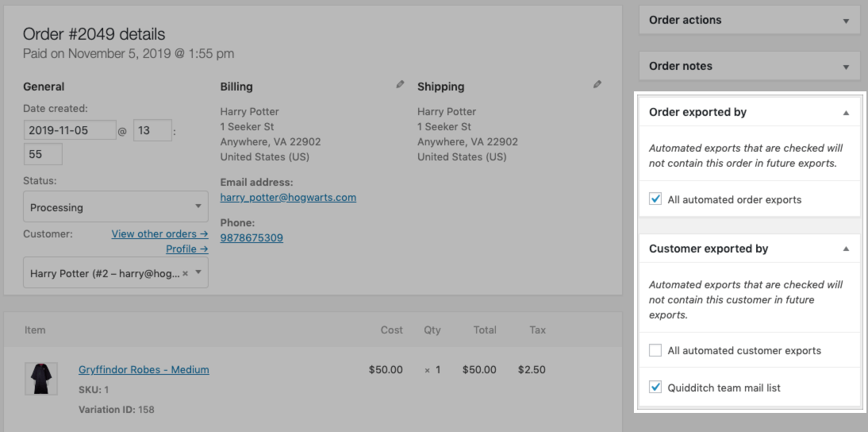Viewport: 868px width, 432px height.
Task: Select the SKU: 1 text
Action: coord(94,389)
